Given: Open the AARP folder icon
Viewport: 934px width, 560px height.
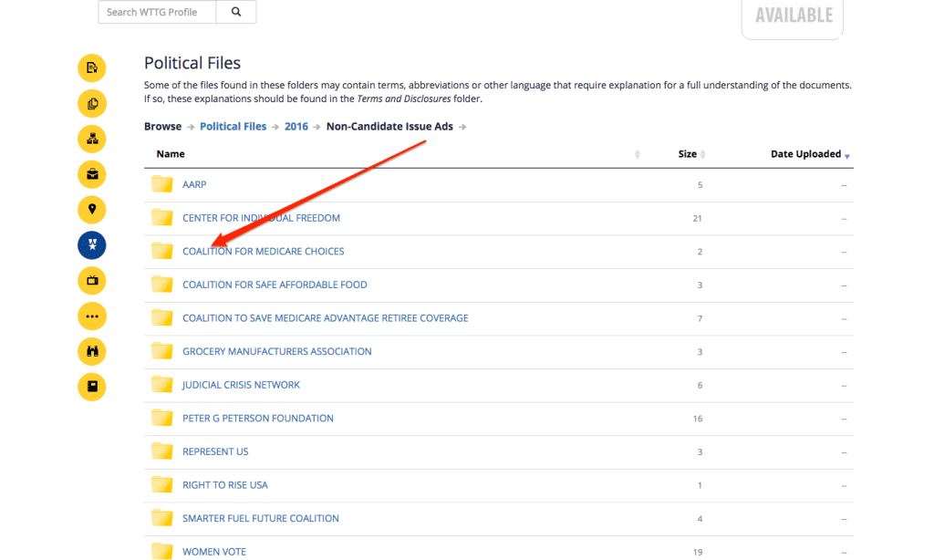Looking at the screenshot, I should coord(162,184).
